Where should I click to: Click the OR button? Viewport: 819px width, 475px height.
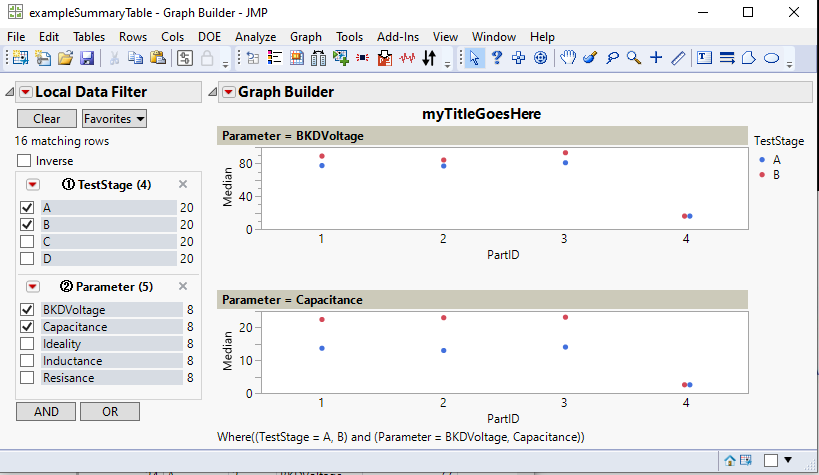coord(110,412)
